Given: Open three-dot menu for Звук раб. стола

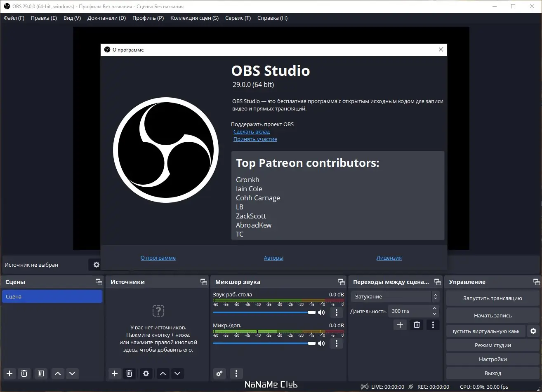Looking at the screenshot, I should pos(337,312).
